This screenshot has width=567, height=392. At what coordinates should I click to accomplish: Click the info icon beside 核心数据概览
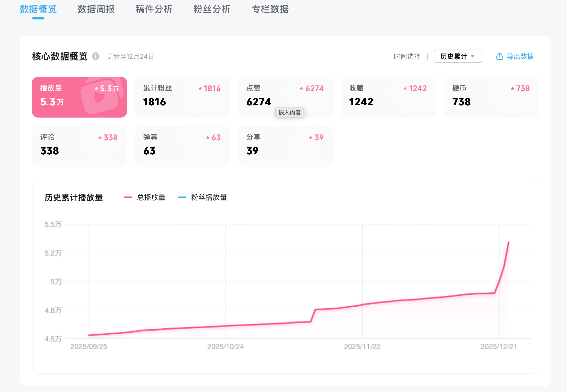[x=96, y=56]
